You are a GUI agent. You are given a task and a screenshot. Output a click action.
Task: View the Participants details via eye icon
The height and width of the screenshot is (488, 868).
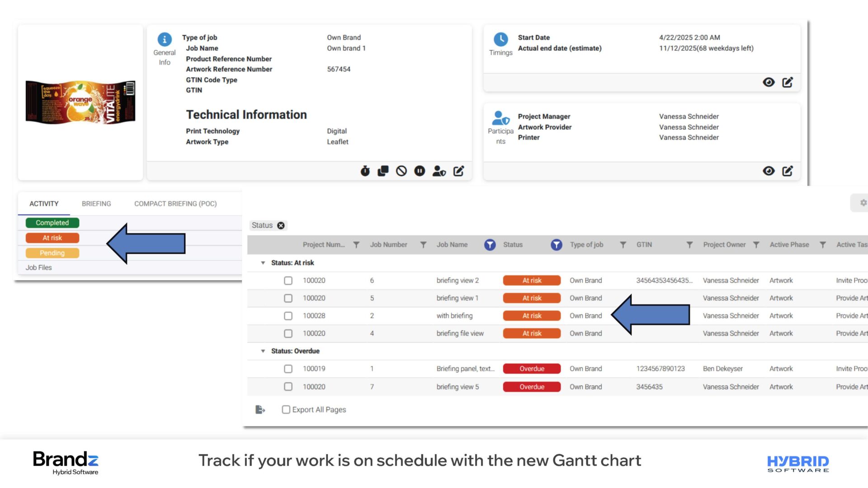(769, 171)
